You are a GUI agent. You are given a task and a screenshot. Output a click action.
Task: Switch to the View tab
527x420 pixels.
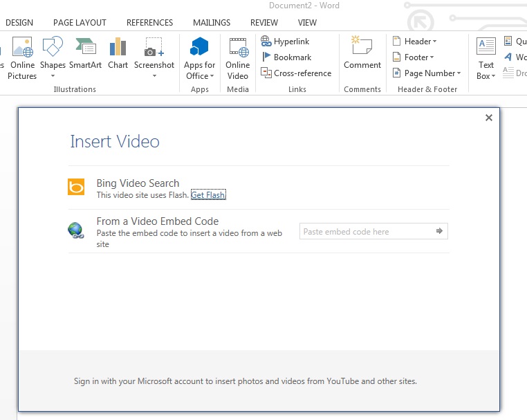click(307, 23)
